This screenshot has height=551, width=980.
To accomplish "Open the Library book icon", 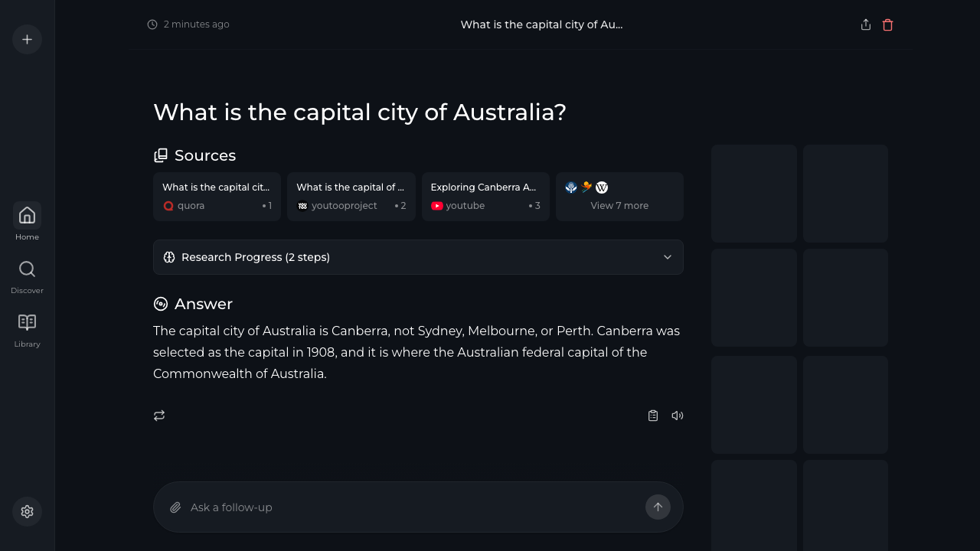I will click(x=27, y=322).
